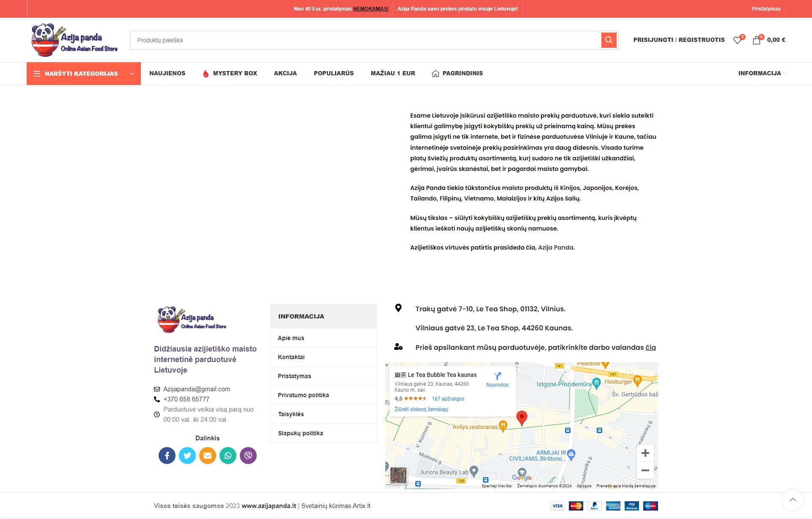Share on Viber via purple icon
Viewport: 812px width, 519px height.
[x=248, y=456]
